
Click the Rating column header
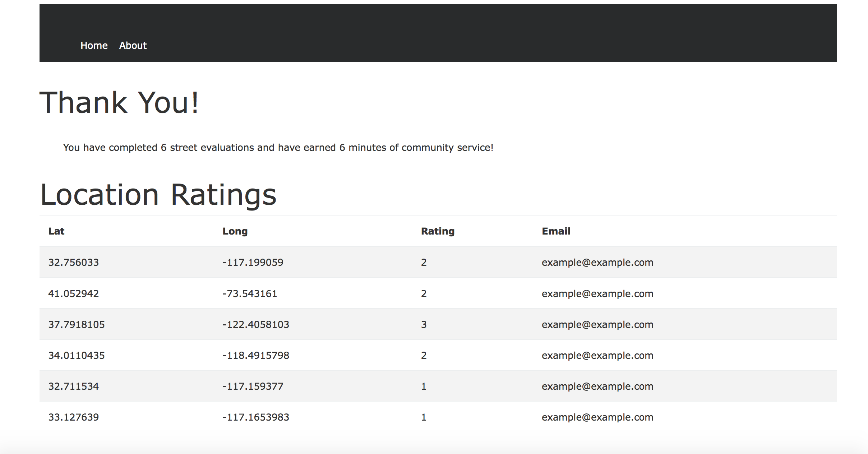[x=438, y=231]
